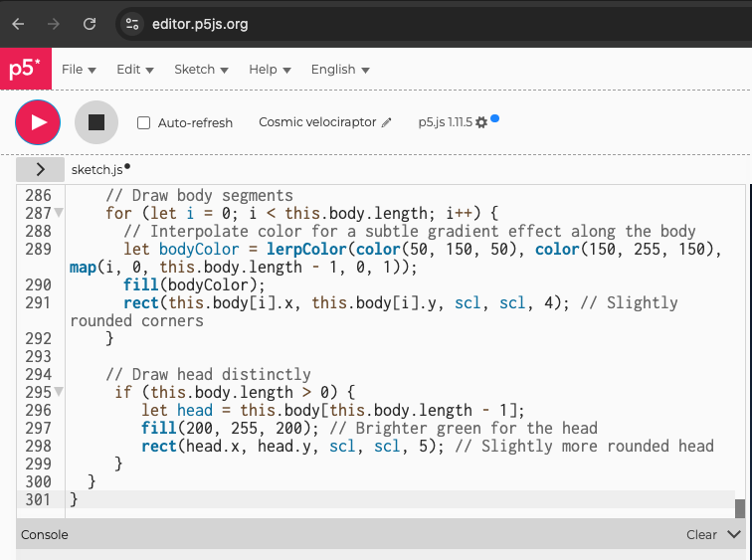
Task: Stop the running sketch
Action: (96, 122)
